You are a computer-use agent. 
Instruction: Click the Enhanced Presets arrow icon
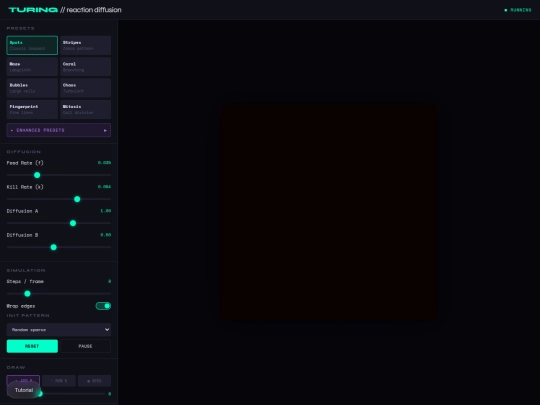[x=105, y=131]
